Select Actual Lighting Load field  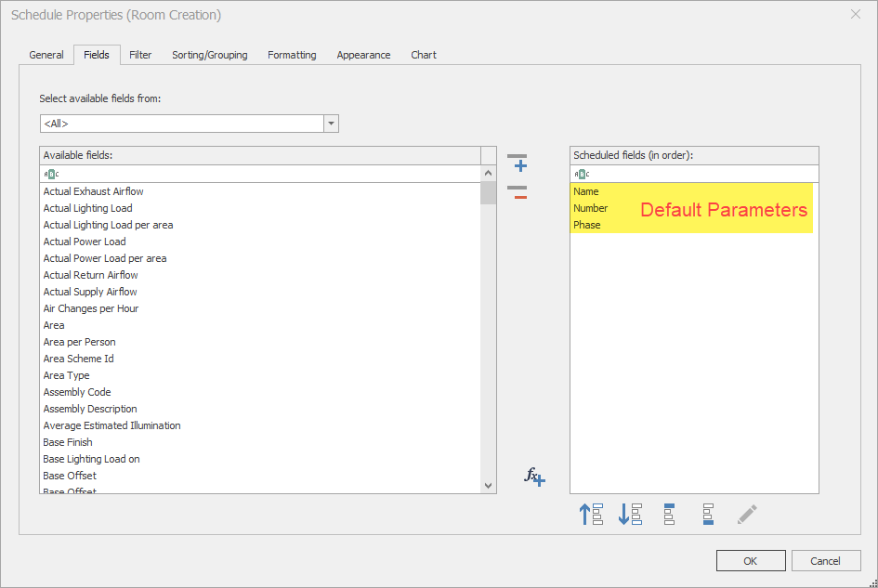[260, 208]
